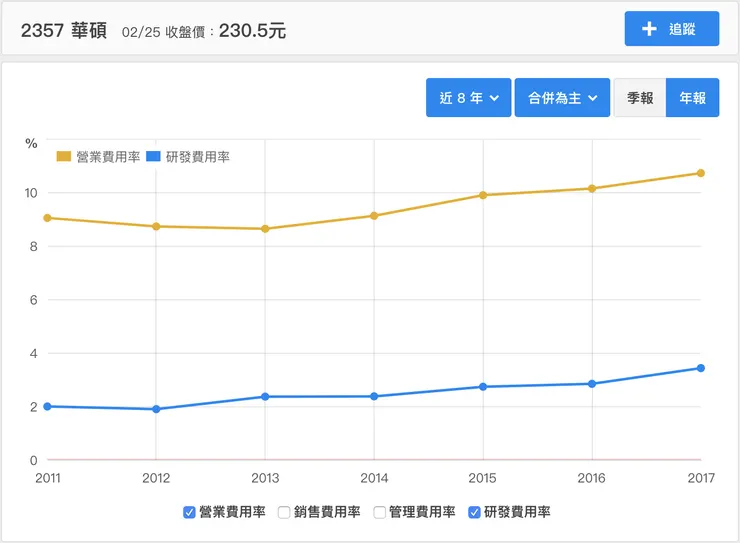The width and height of the screenshot is (740, 543).
Task: Click the % unit label above y-axis
Action: click(31, 143)
